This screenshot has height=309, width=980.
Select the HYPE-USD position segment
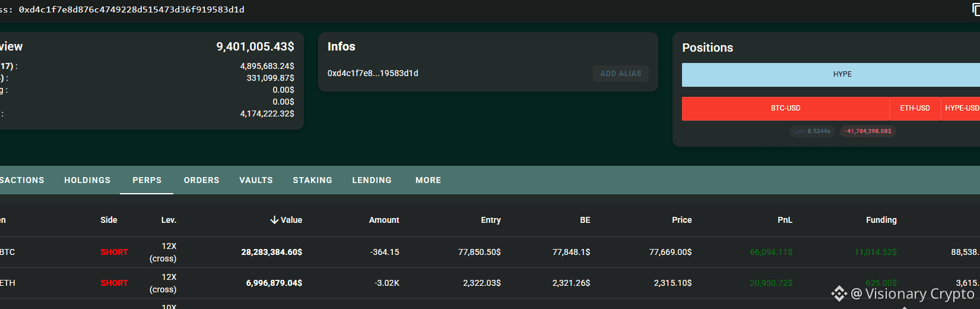pyautogui.click(x=961, y=108)
